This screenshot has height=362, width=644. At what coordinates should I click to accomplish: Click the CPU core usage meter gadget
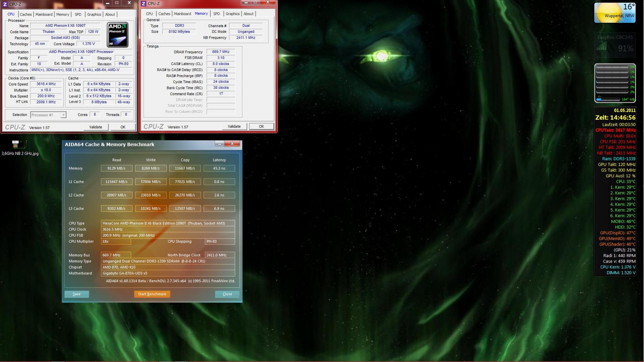coord(615,83)
